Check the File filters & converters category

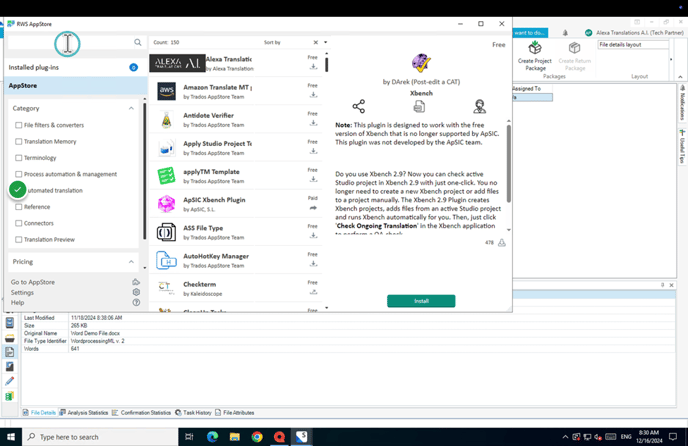click(x=18, y=125)
